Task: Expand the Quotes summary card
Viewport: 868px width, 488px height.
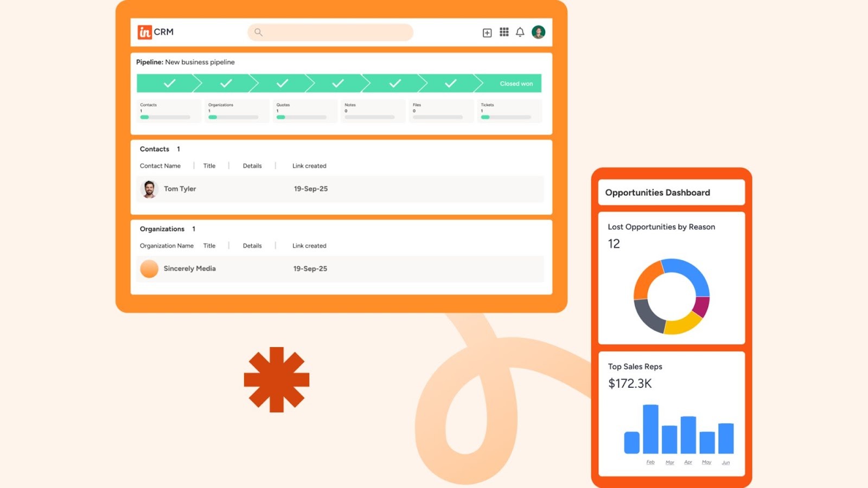Action: click(x=304, y=111)
